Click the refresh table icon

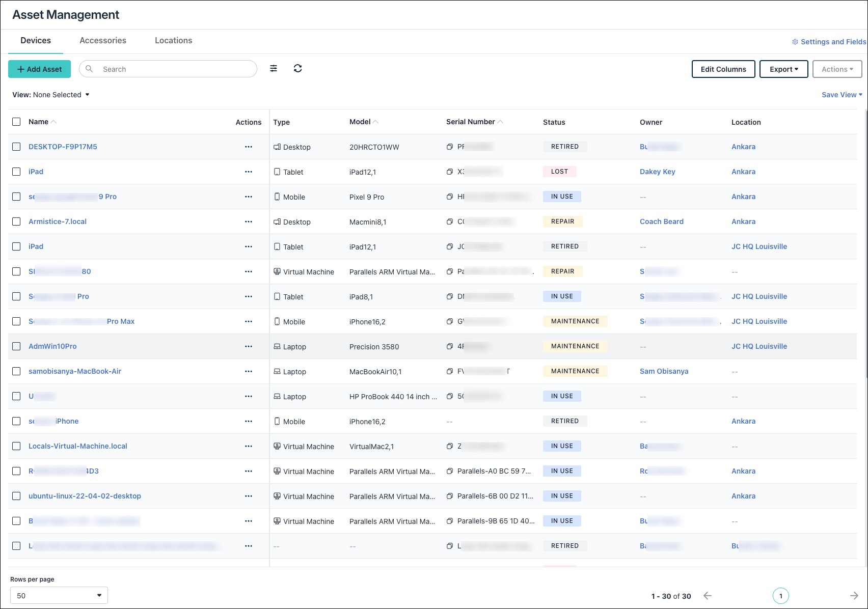coord(298,69)
